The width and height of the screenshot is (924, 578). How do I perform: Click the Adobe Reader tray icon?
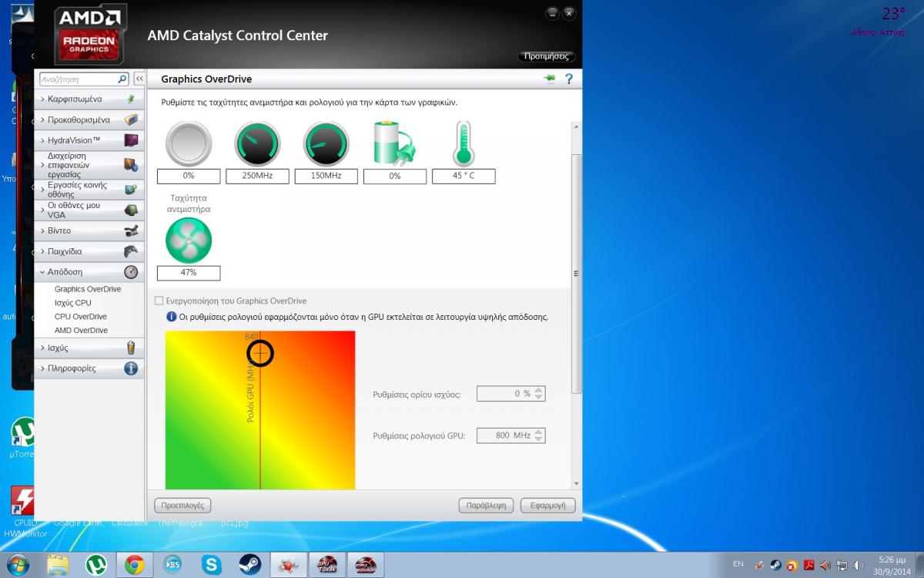pyautogui.click(x=809, y=565)
